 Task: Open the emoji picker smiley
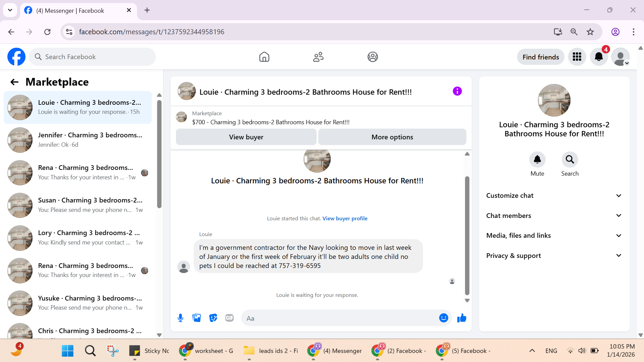click(444, 318)
